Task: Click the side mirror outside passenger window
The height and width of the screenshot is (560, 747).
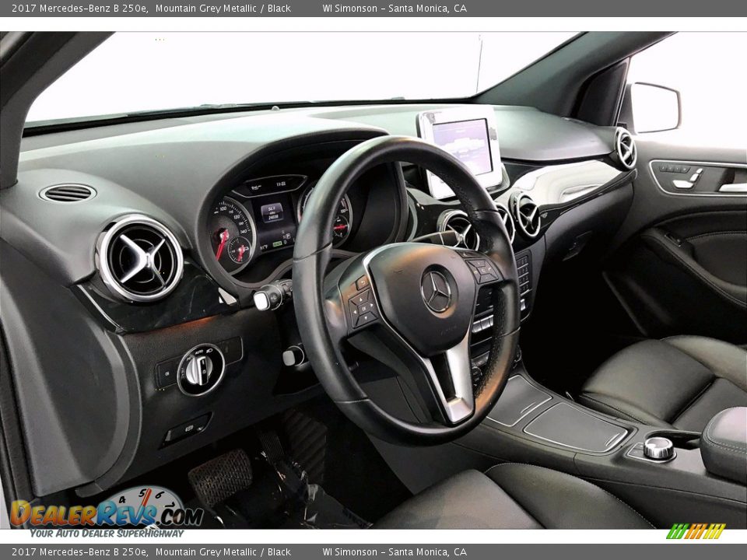Action: (x=655, y=108)
